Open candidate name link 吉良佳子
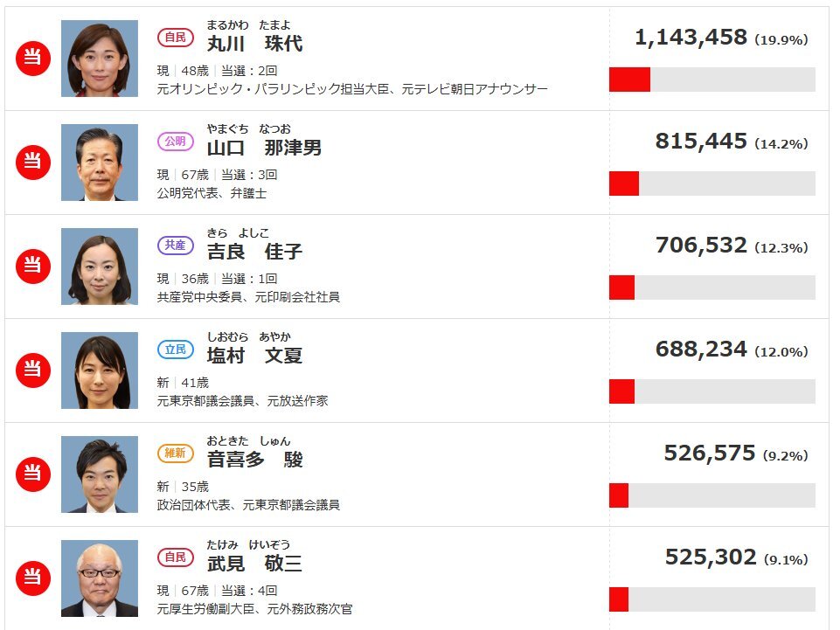 tap(254, 252)
